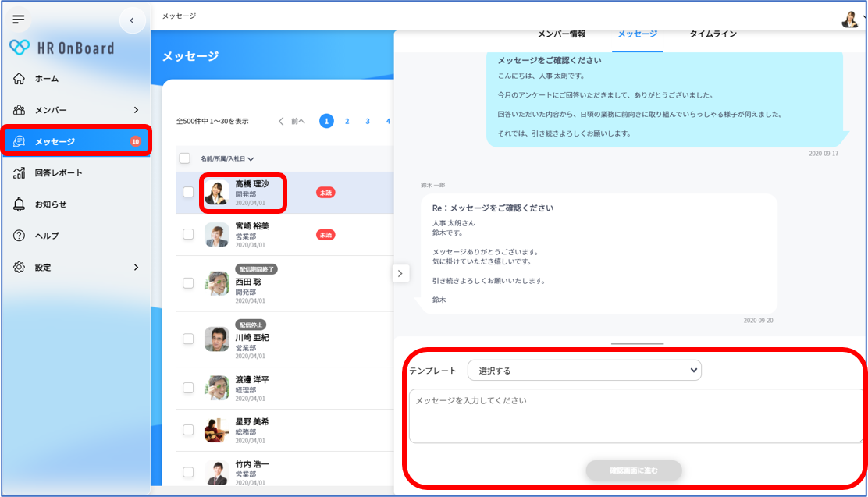
Task: Expand the 設定 submenu arrow
Action: tap(136, 268)
